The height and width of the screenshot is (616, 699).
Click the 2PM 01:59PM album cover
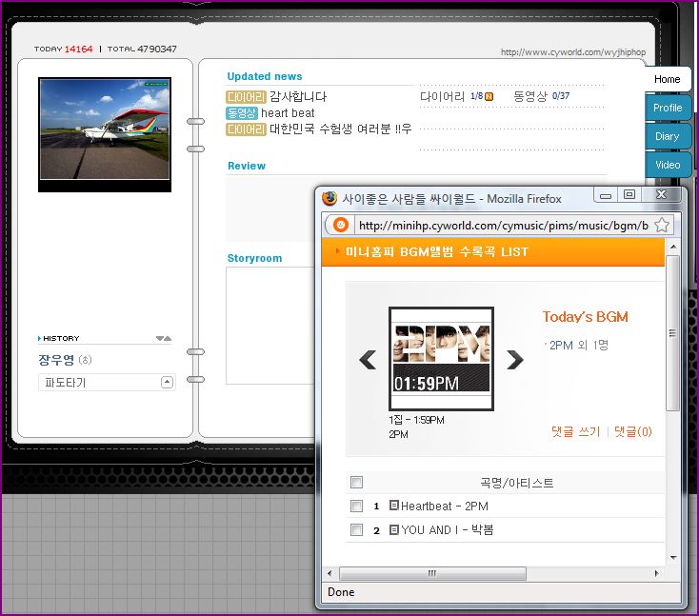(441, 358)
